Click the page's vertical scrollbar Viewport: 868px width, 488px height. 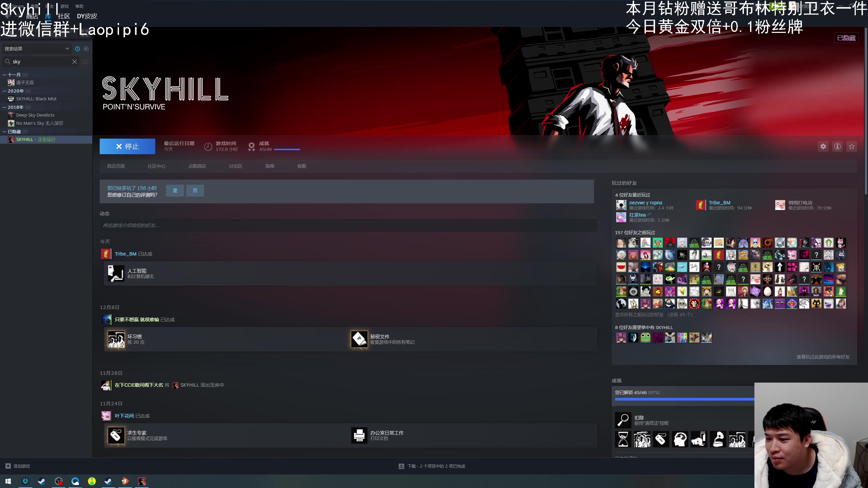click(866, 112)
